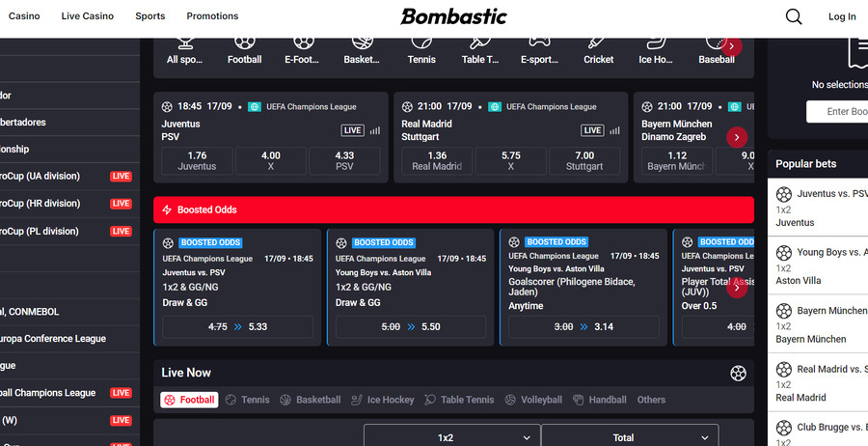The image size is (868, 446).
Task: Bet on Juventus at 1.76 odds
Action: 197,160
